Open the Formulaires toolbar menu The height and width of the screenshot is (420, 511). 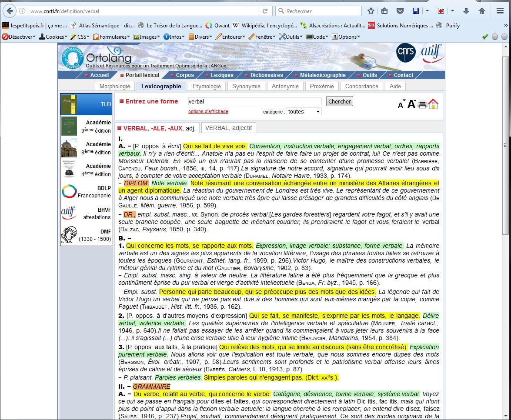(111, 37)
